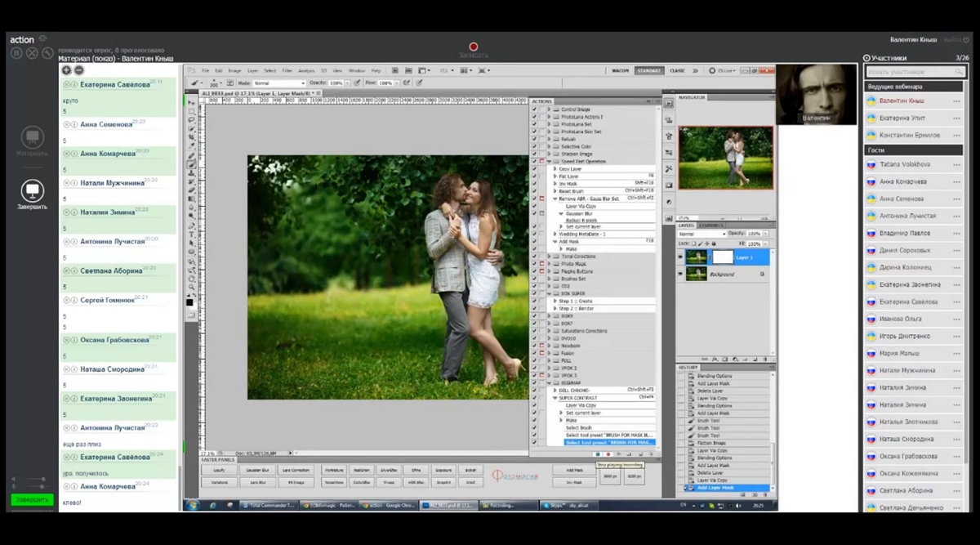Click the foreground color swatch in the toolbox
The image size is (980, 545).
coord(189,302)
